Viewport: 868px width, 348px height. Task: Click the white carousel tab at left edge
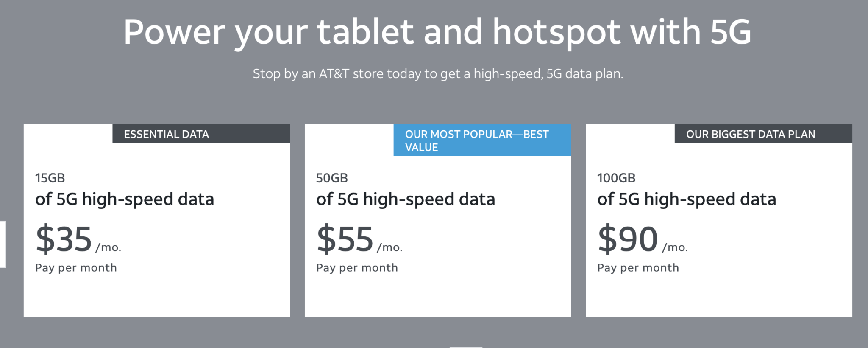click(3, 244)
